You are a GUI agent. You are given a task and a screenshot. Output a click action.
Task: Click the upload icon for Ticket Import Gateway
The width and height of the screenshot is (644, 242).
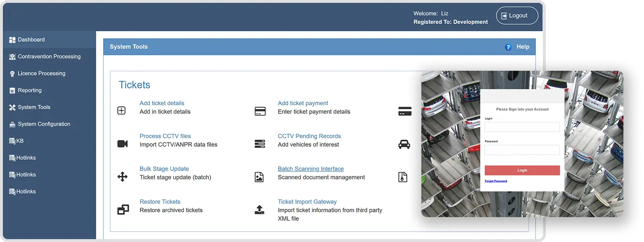point(260,209)
